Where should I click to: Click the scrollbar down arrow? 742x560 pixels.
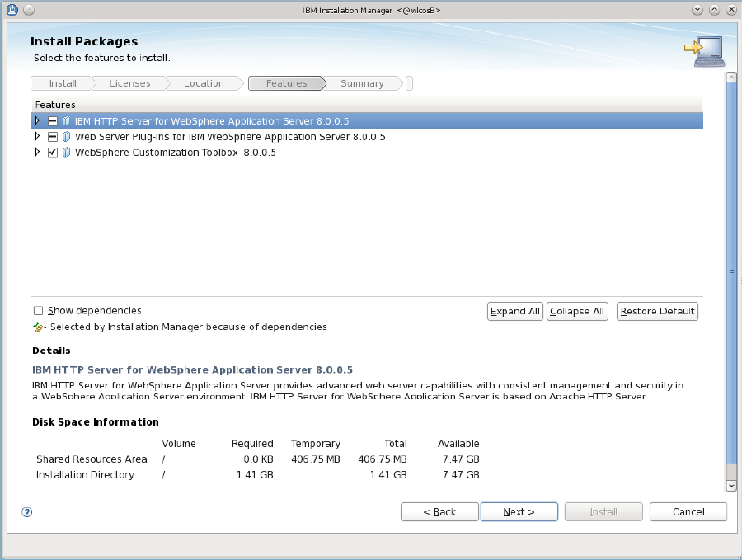(731, 486)
